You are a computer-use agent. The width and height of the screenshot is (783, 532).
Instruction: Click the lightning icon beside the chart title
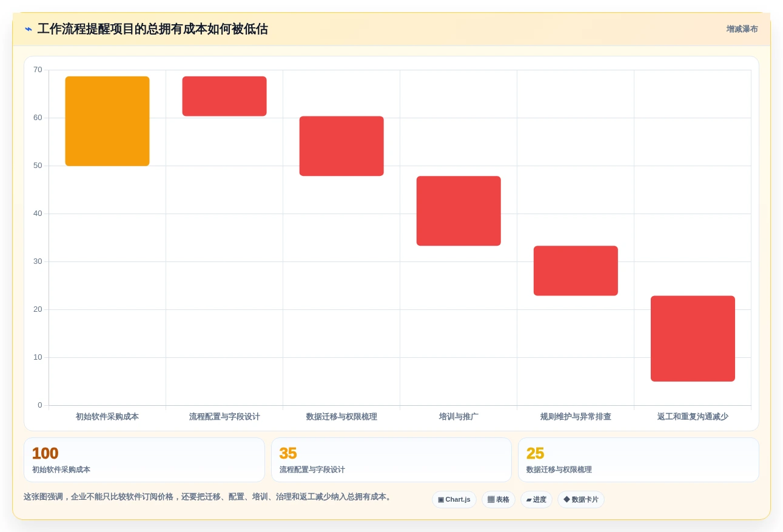(x=29, y=29)
